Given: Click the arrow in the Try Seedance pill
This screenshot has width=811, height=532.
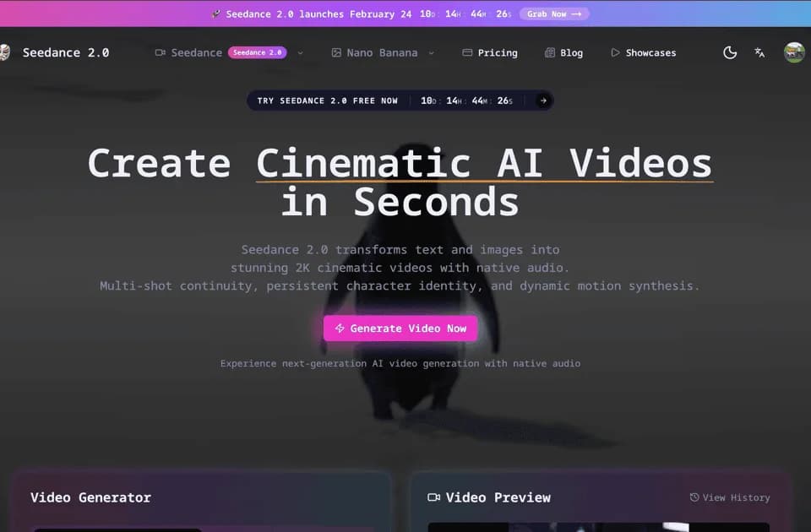Looking at the screenshot, I should (543, 100).
